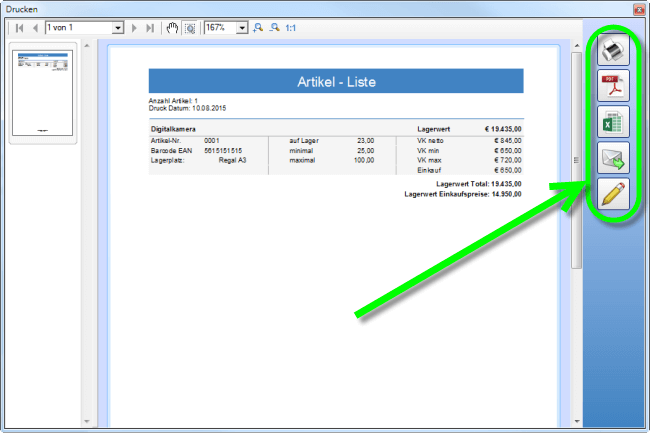Click the Barcode EAN value 5615151515

pos(223,150)
